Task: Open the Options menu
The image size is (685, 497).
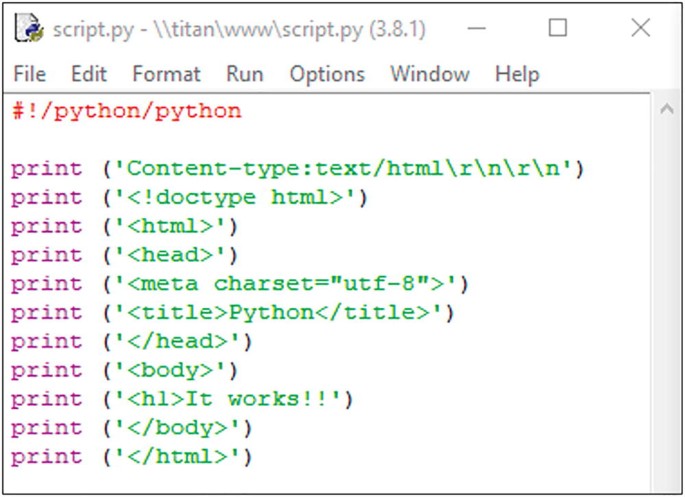Action: (327, 74)
